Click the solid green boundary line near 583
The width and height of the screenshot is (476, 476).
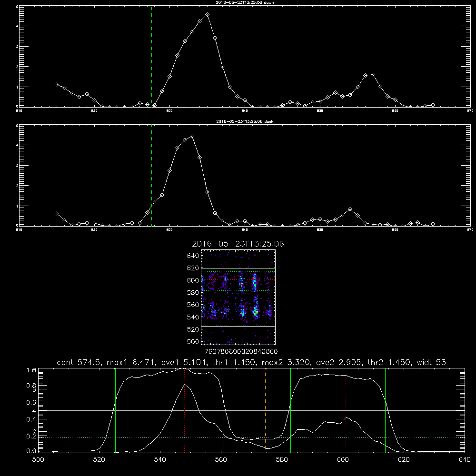[290, 410]
